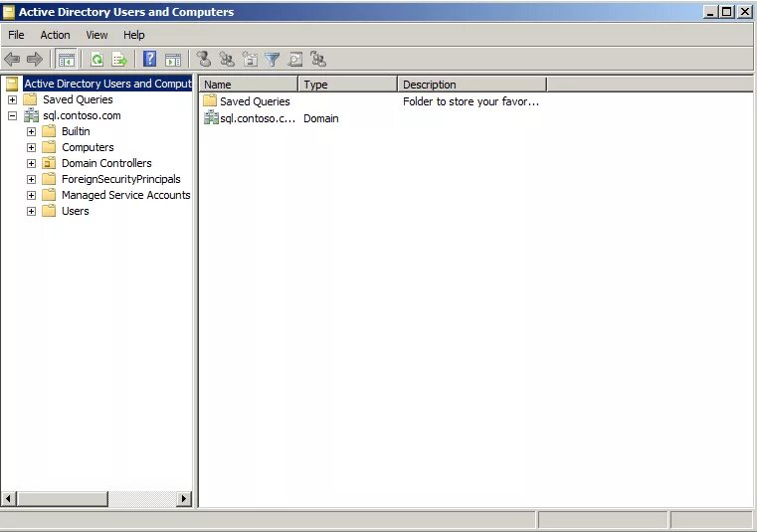Click title bar application icon

9,12
